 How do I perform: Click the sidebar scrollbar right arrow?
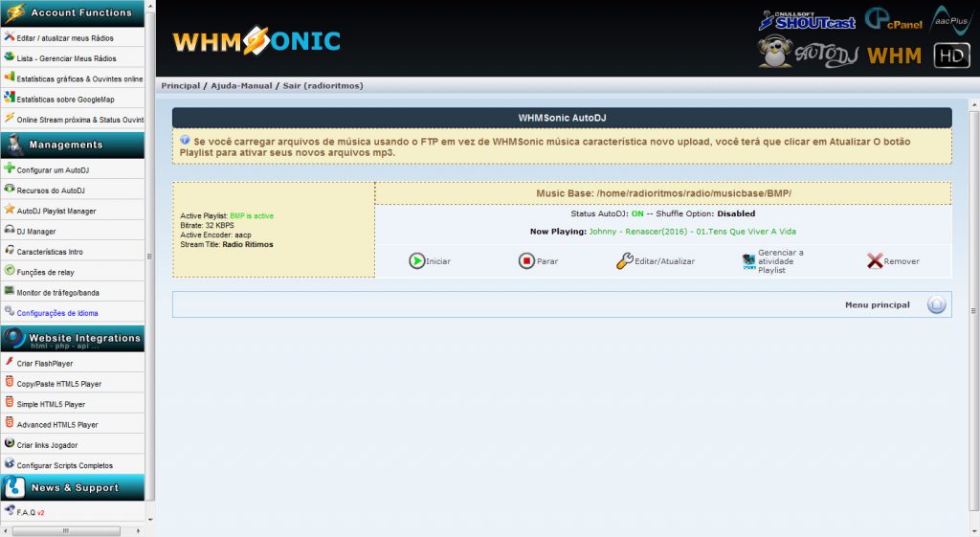pyautogui.click(x=139, y=530)
